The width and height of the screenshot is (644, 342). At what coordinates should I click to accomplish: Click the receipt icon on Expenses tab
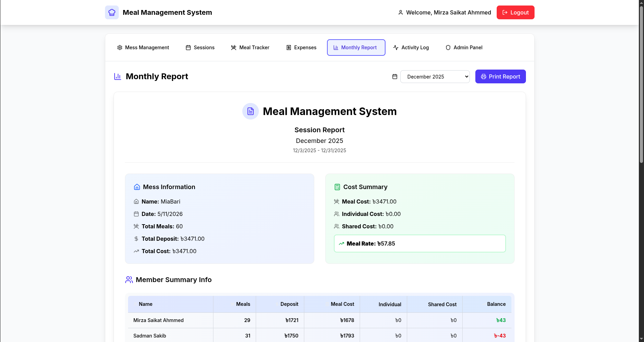click(289, 48)
